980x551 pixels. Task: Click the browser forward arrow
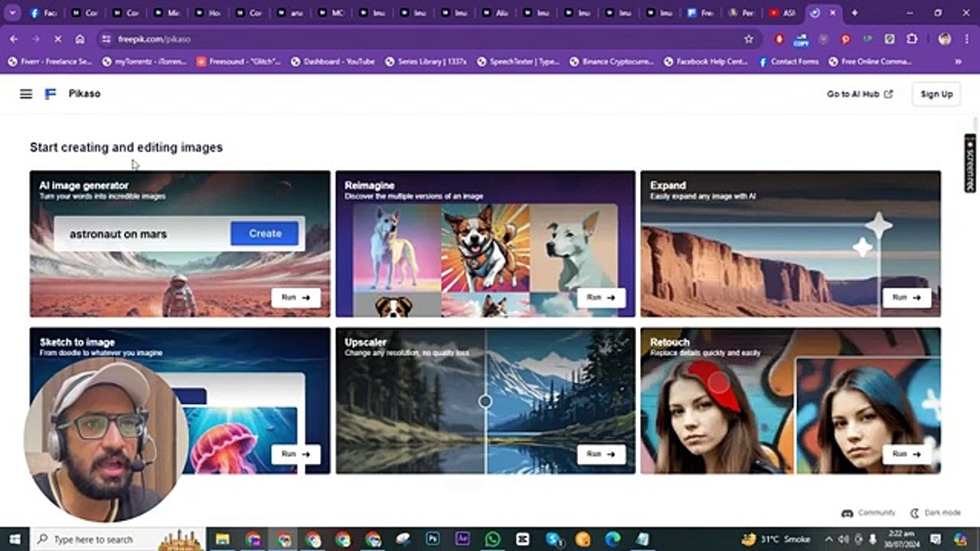pos(36,39)
